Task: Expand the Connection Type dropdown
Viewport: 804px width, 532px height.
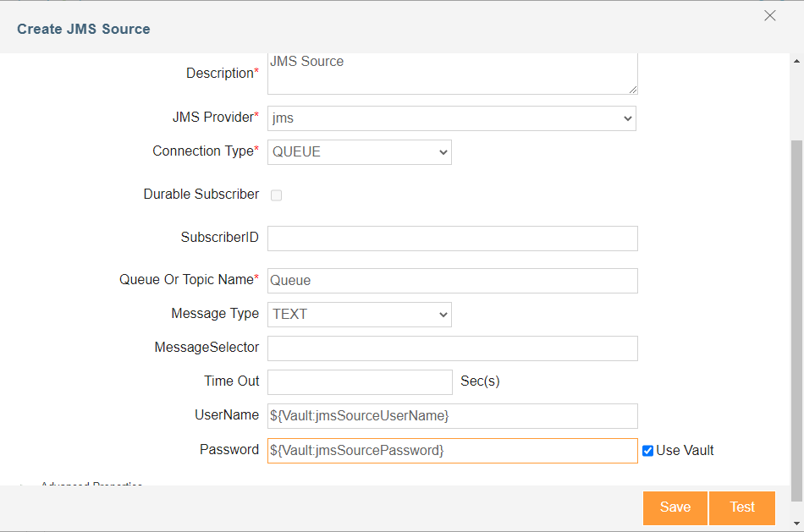Action: 360,152
